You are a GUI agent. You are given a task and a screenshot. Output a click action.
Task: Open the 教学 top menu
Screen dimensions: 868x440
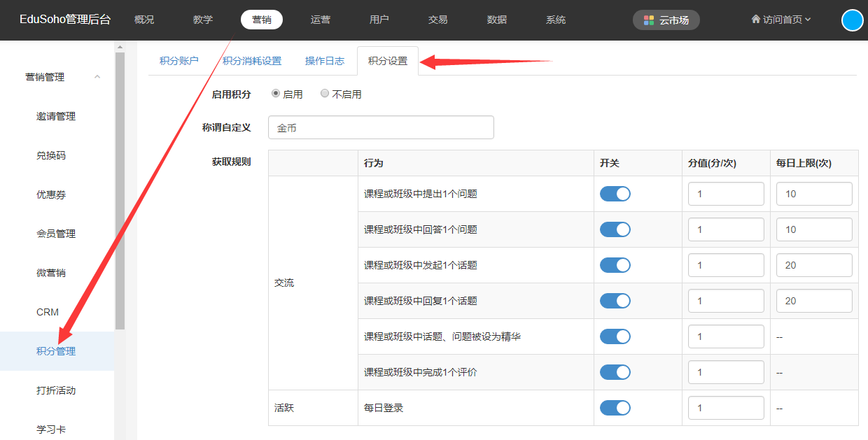pos(203,20)
